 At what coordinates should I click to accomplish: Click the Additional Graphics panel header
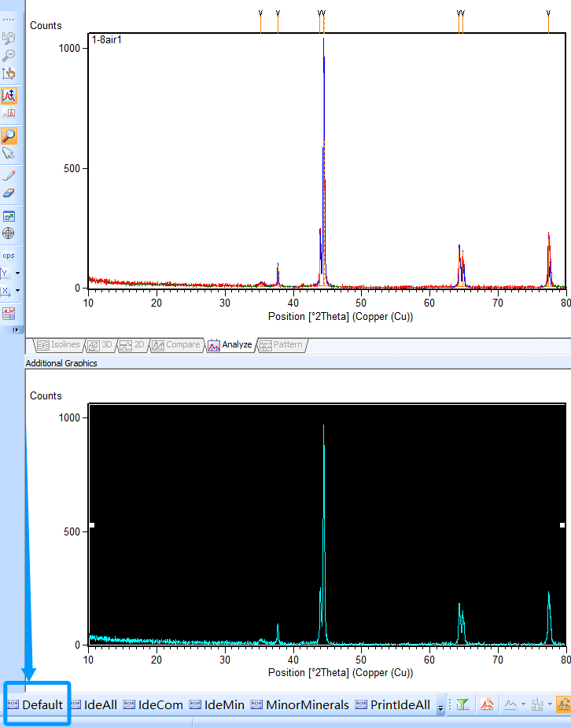298,363
